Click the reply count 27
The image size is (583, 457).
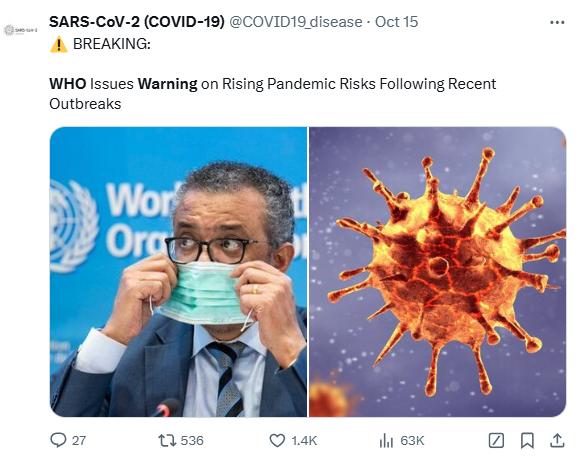pyautogui.click(x=79, y=441)
